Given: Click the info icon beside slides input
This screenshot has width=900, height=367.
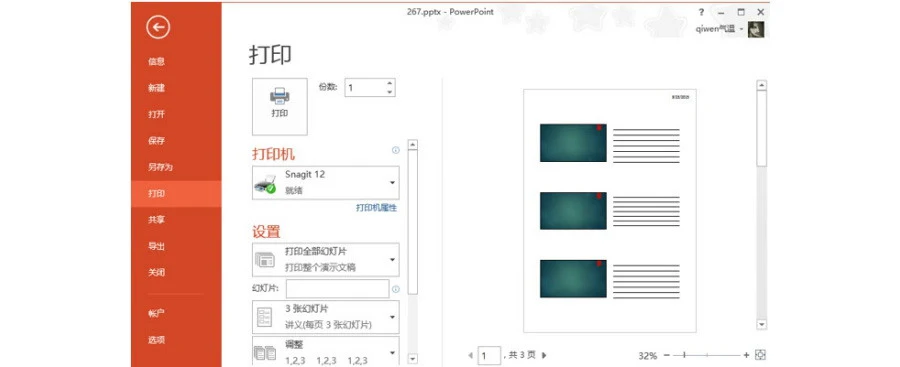Looking at the screenshot, I should pyautogui.click(x=395, y=289).
